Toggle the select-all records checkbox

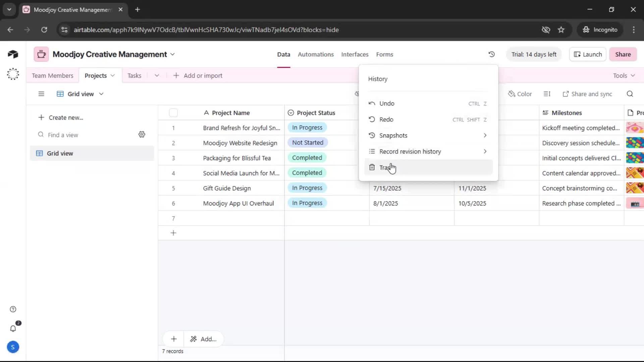173,113
